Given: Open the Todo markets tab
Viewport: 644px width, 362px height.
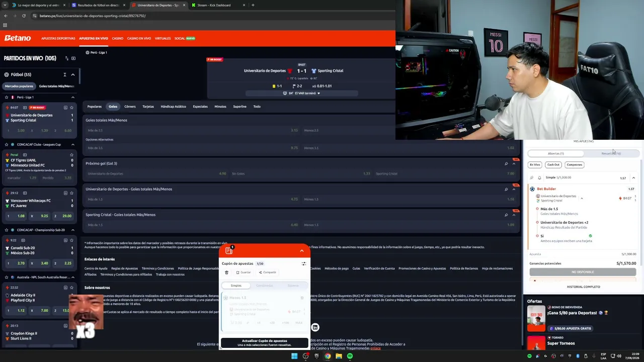Looking at the screenshot, I should click(x=257, y=107).
